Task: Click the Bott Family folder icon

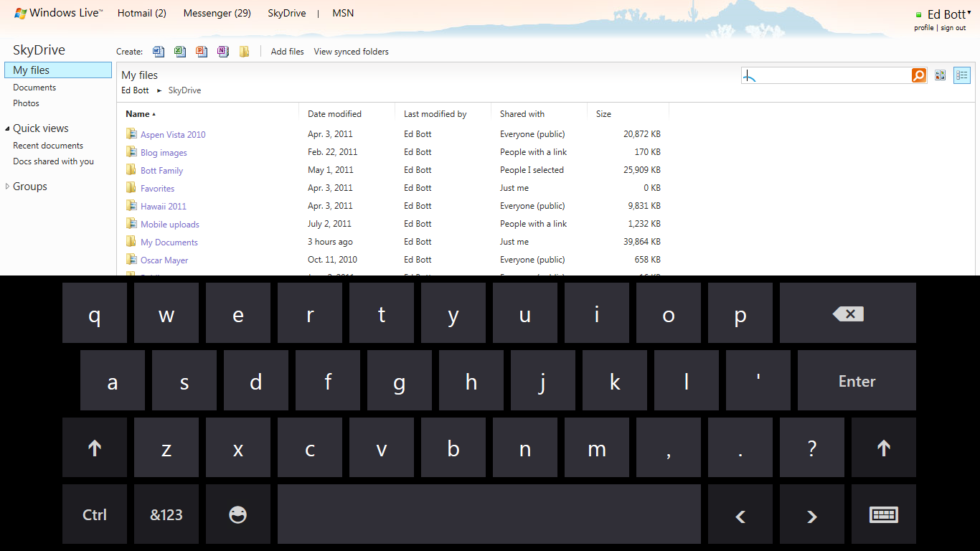Action: point(131,169)
